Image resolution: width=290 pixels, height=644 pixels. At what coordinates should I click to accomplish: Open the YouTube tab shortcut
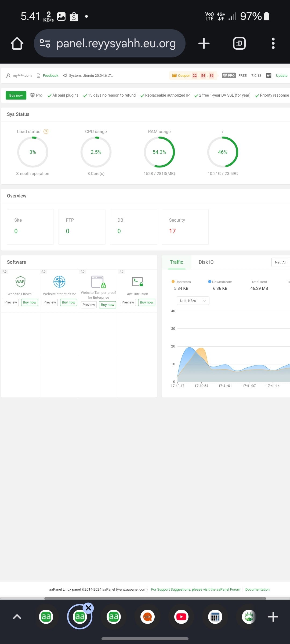click(x=181, y=617)
